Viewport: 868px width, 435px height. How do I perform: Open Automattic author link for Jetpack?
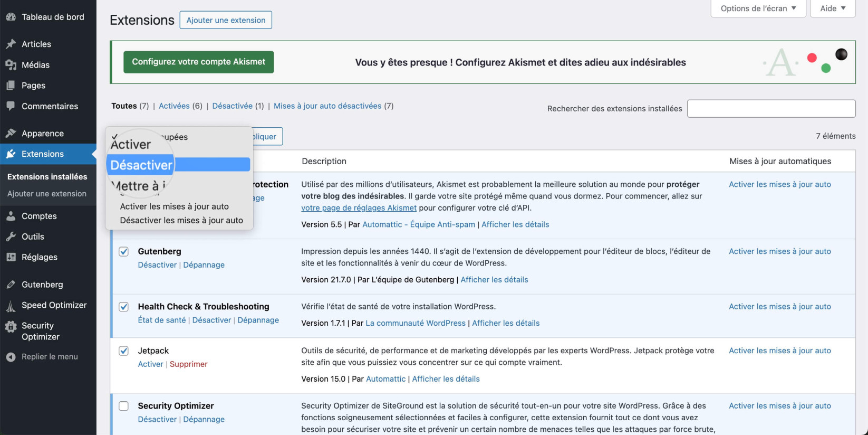coord(386,379)
